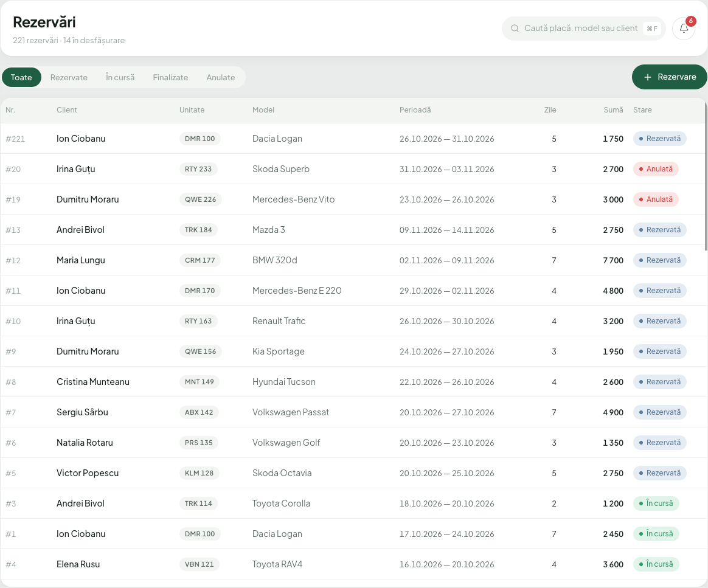The image size is (708, 588).
Task: Click the Volkswagen Golf model cell
Action: coord(286,443)
